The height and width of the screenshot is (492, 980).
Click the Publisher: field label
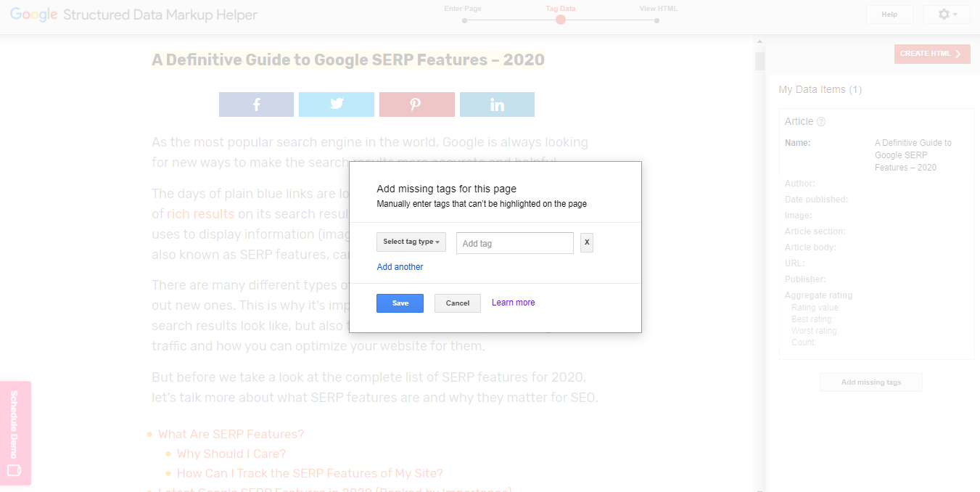805,279
